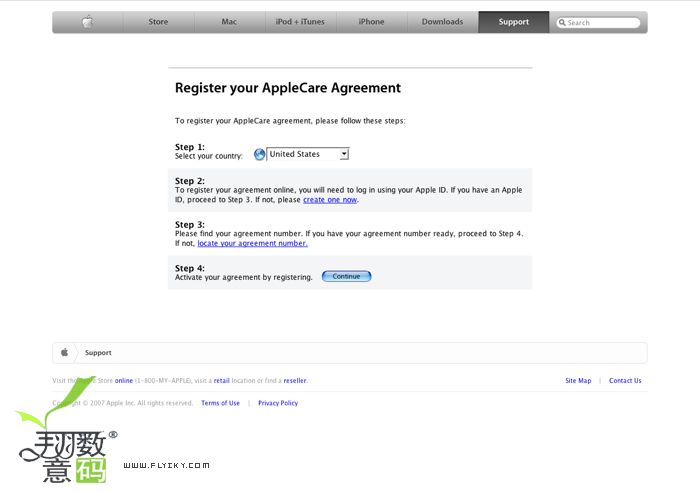
Task: Click the Apple logo in navigation bar
Action: pos(88,21)
